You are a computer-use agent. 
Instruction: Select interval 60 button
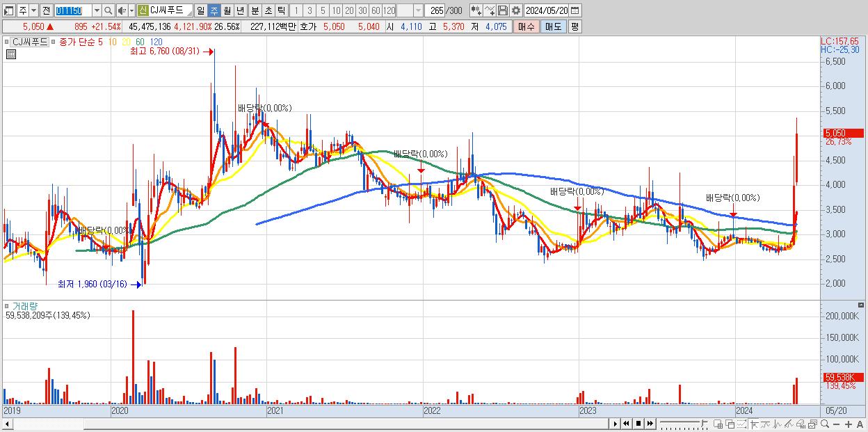tap(376, 10)
